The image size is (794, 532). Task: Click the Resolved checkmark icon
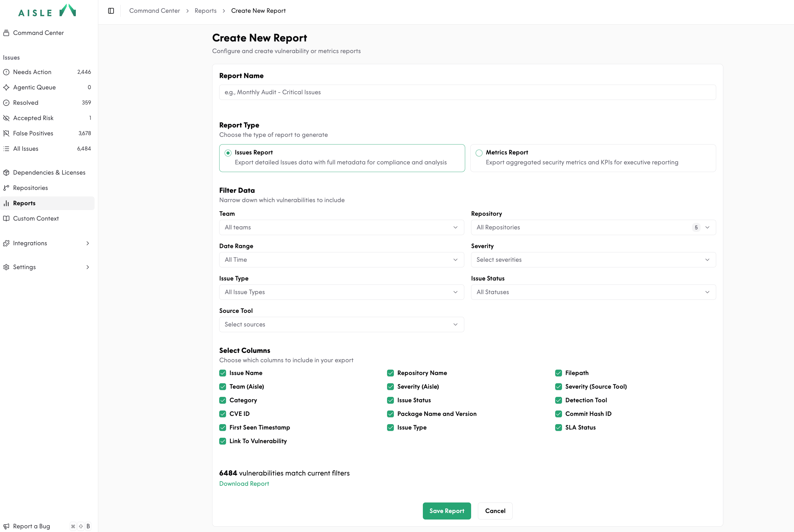[6, 102]
